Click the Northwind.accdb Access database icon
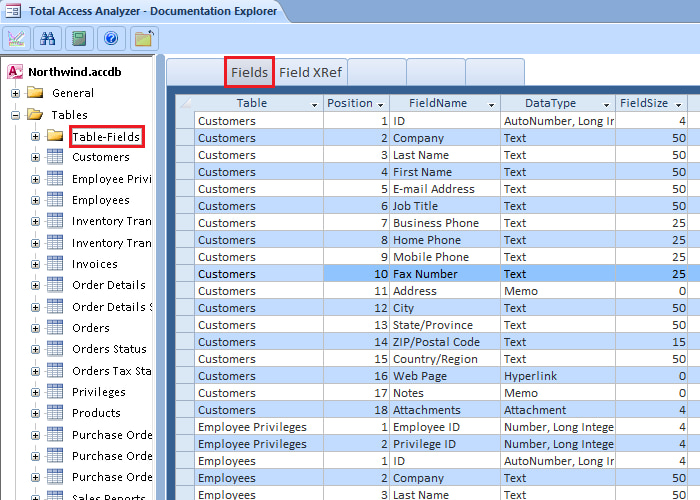This screenshot has height=500, width=700. [x=15, y=71]
